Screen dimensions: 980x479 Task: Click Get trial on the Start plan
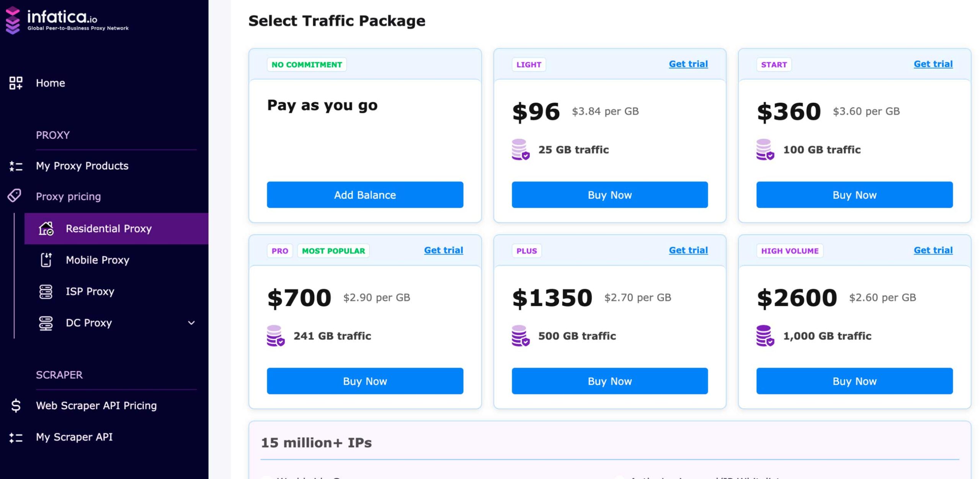tap(933, 64)
